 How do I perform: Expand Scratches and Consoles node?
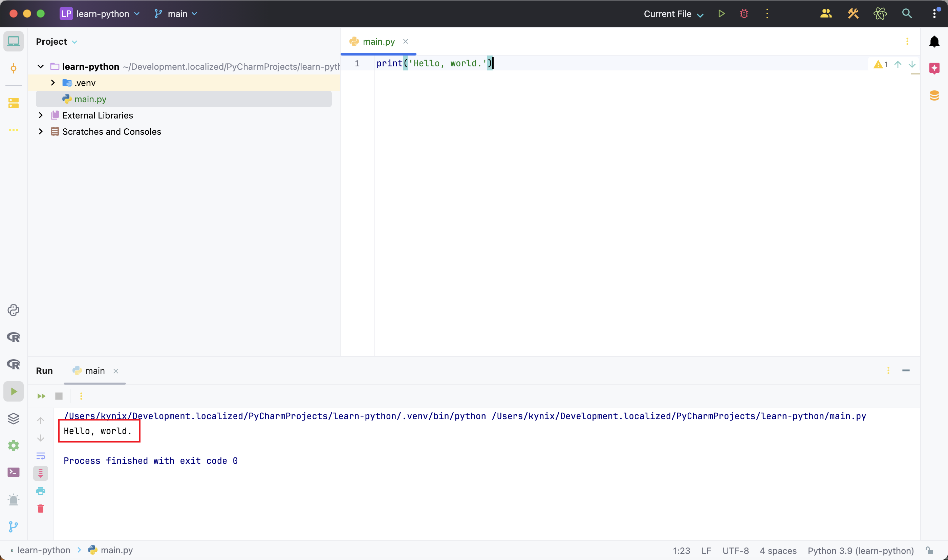click(41, 131)
